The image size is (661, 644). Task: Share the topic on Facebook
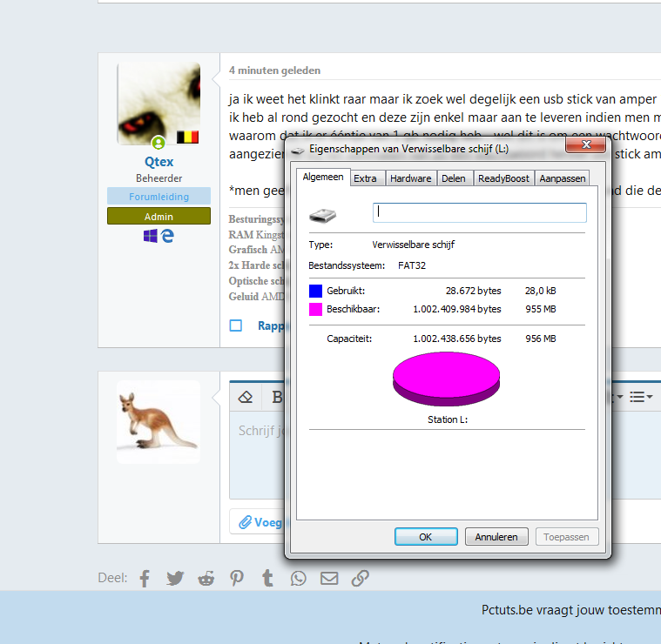[x=145, y=578]
